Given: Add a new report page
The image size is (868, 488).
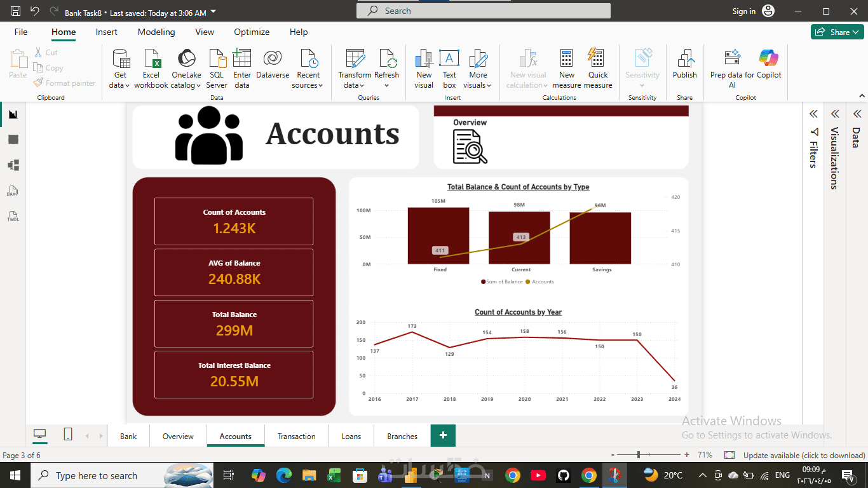Looking at the screenshot, I should [x=443, y=436].
